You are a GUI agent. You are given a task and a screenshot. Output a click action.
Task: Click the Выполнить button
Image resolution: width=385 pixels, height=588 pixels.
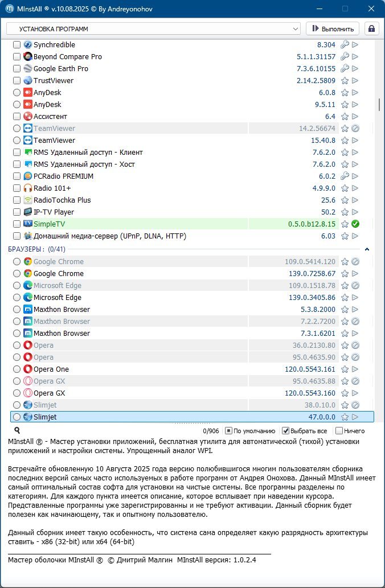(333, 29)
